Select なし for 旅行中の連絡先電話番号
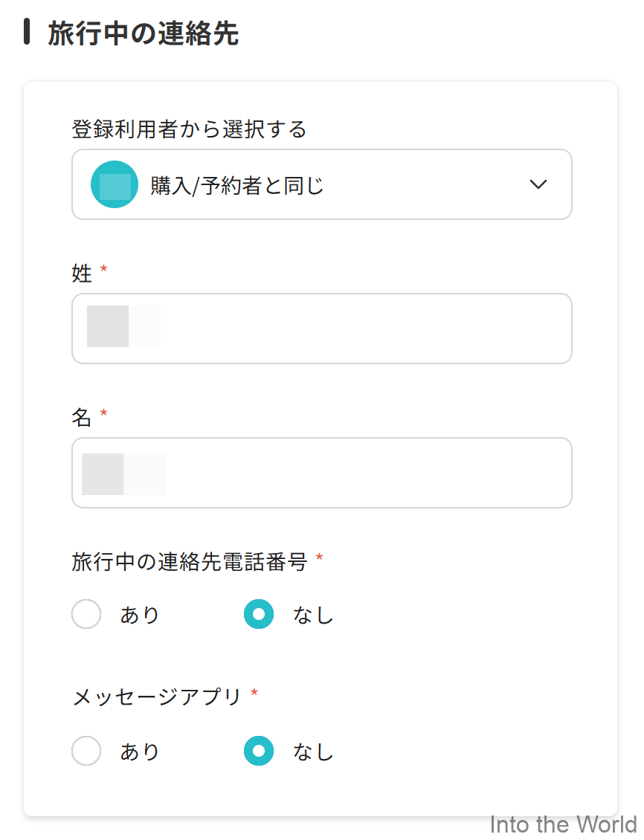The height and width of the screenshot is (840, 644). click(258, 614)
